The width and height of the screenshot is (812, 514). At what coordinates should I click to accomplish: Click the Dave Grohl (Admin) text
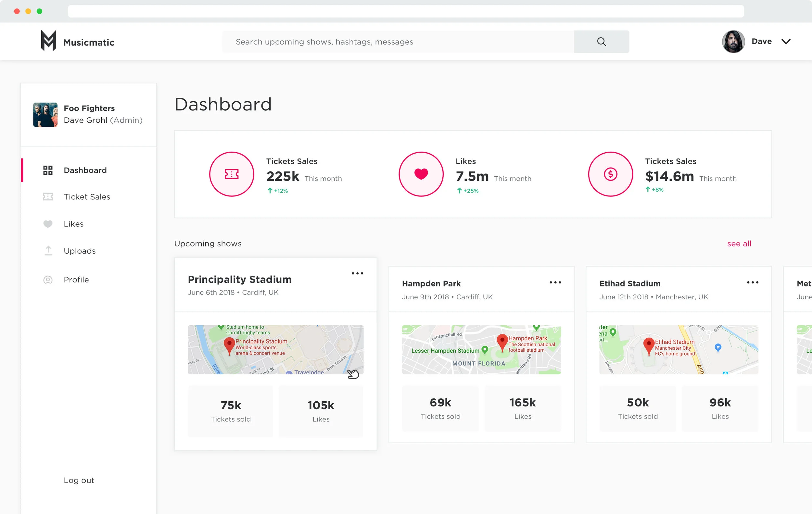point(103,120)
